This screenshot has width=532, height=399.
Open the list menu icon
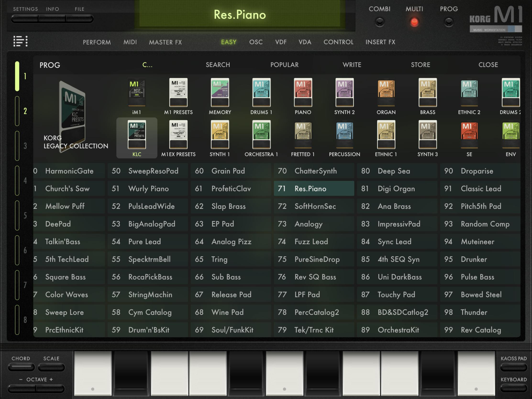(x=20, y=41)
